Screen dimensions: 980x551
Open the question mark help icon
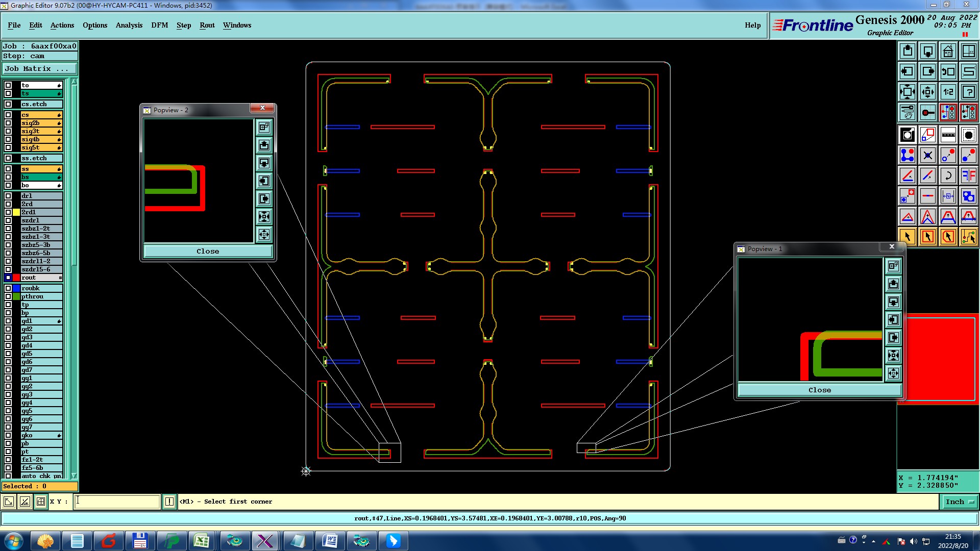point(968,92)
